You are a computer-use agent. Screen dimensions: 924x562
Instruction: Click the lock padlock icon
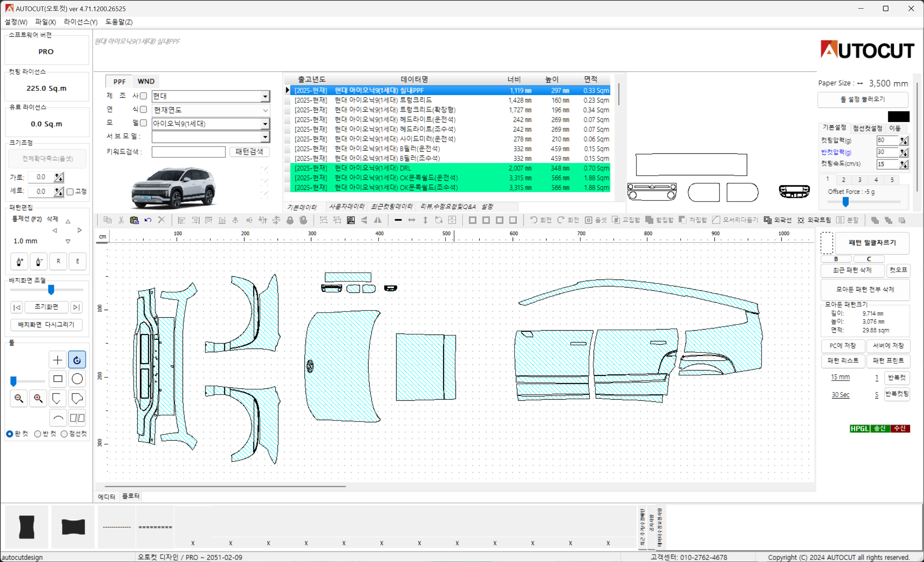click(290, 220)
